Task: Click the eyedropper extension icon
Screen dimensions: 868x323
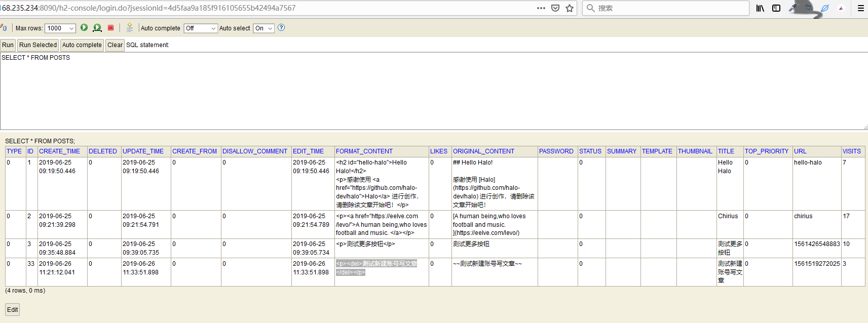Action: click(793, 8)
